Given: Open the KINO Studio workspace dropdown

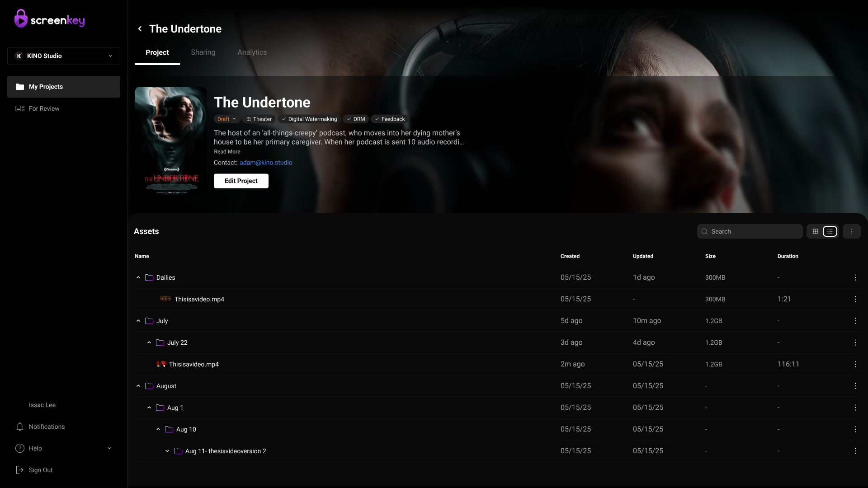Looking at the screenshot, I should [64, 56].
